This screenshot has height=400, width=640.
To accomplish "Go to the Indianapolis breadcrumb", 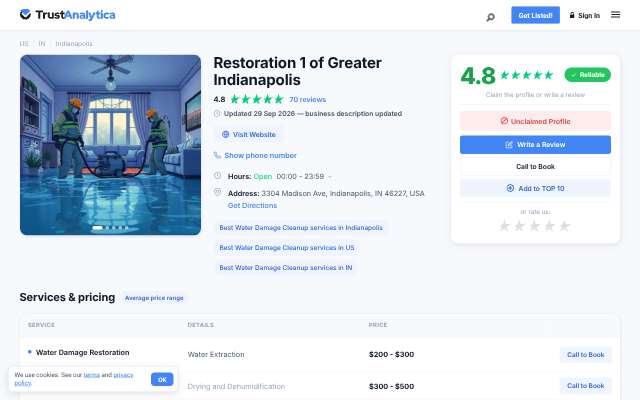I will (x=74, y=43).
